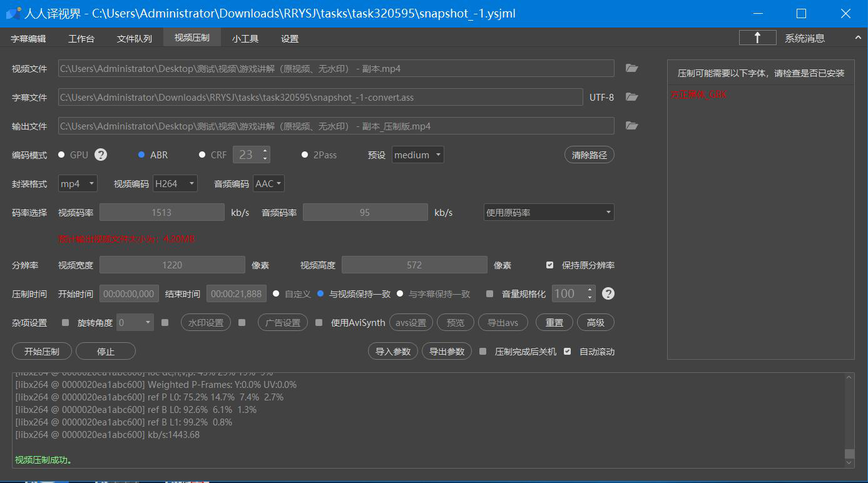Open folder browser for 视频文件 path

(631, 68)
